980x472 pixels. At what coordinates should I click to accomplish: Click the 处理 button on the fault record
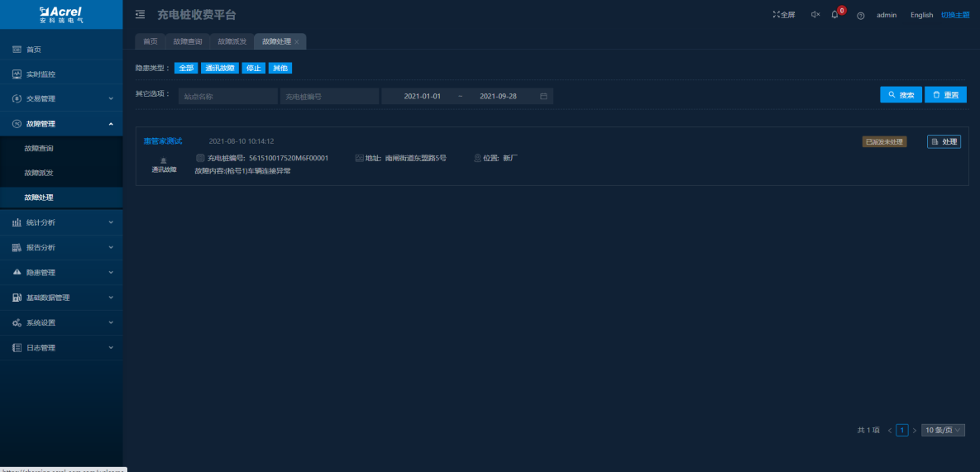pos(944,141)
